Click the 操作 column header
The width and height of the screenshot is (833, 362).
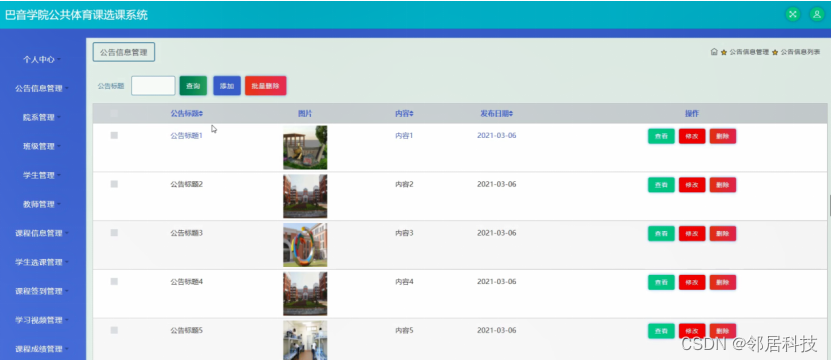[x=692, y=114]
